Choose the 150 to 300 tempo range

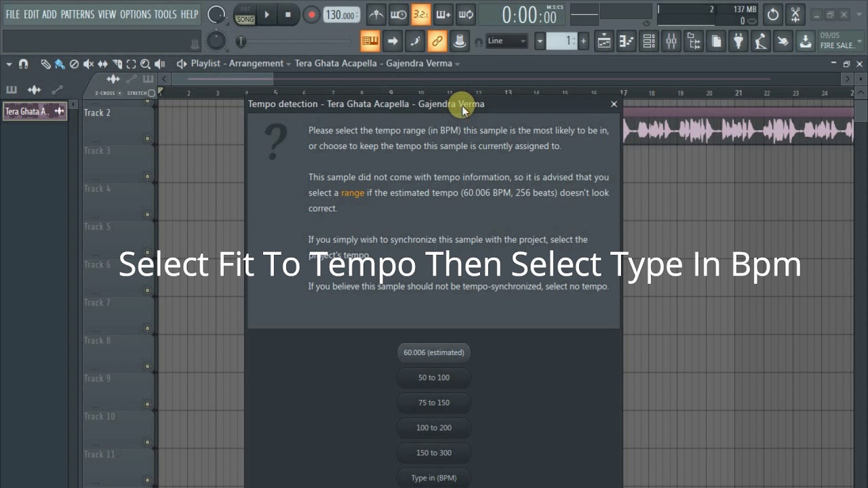pos(434,453)
